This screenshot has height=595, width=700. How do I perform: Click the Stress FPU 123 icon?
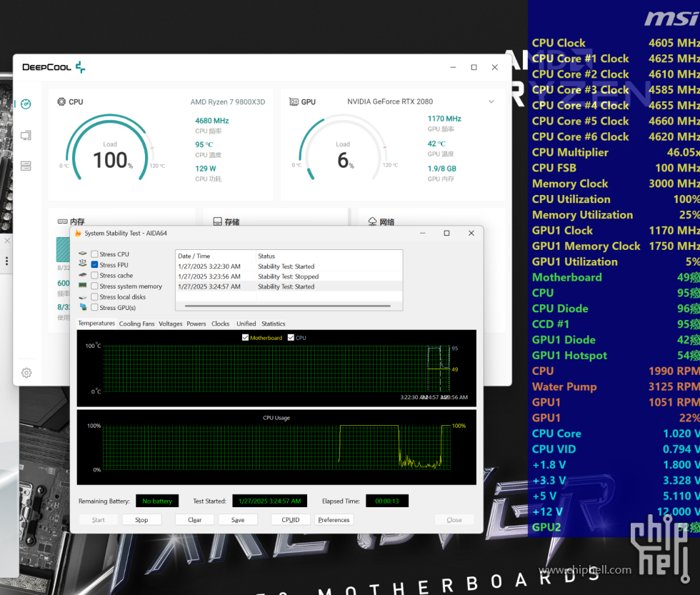click(x=83, y=263)
